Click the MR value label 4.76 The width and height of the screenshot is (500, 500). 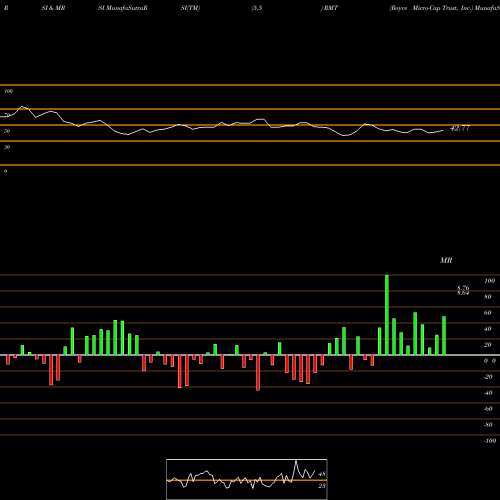pyautogui.click(x=463, y=287)
